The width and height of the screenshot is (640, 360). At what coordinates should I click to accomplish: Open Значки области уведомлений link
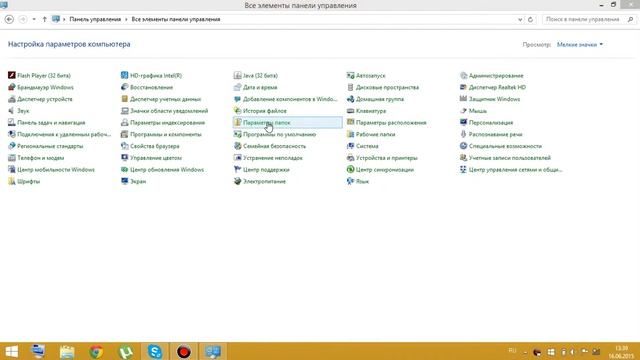pyautogui.click(x=169, y=111)
